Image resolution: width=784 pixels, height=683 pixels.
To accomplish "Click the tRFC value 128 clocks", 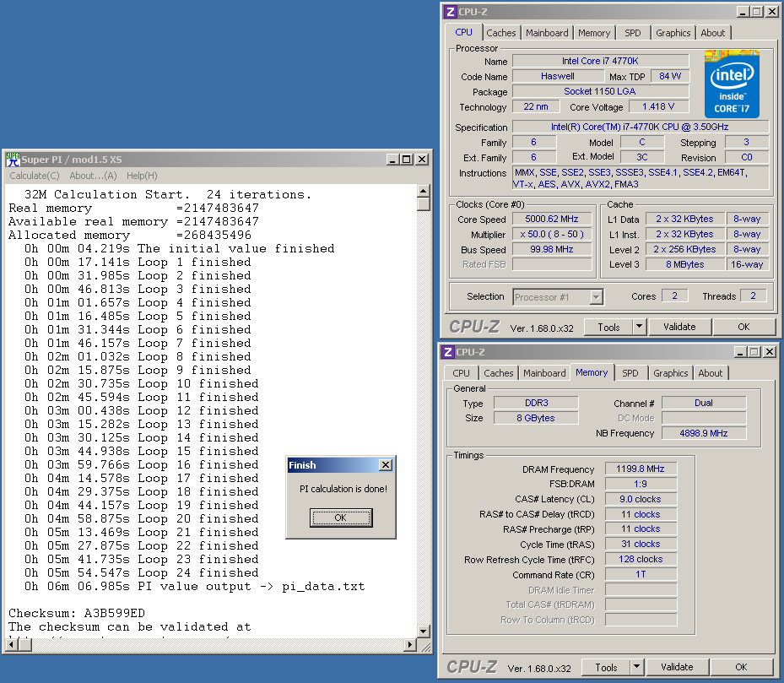I will point(641,560).
